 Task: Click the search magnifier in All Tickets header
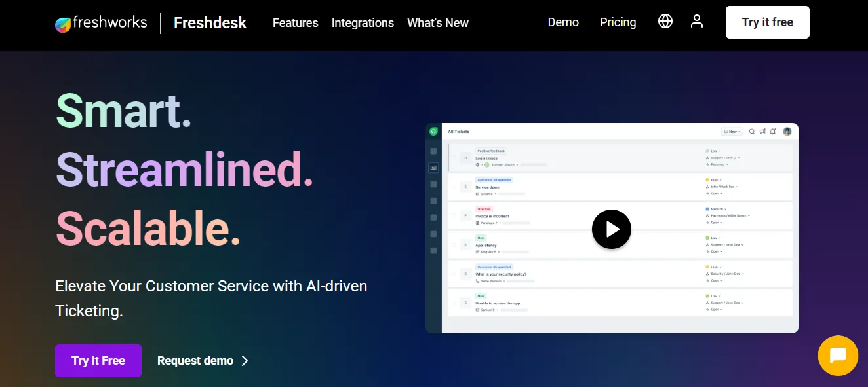[752, 132]
